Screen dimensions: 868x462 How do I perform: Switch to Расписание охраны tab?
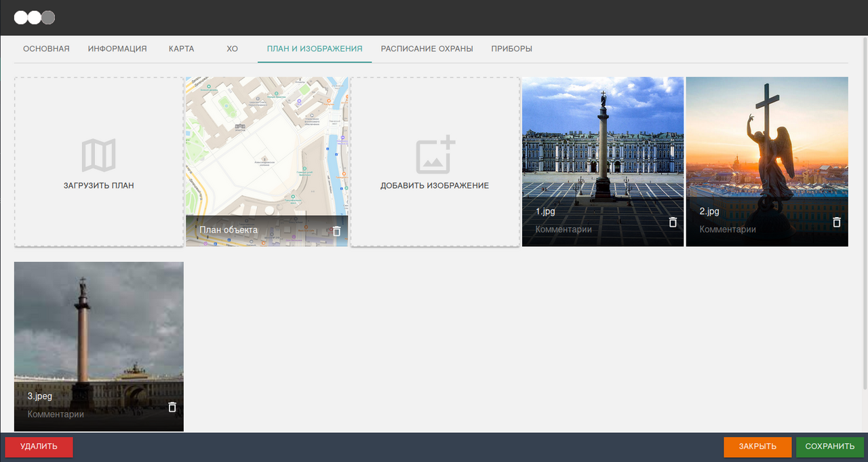[x=427, y=49]
